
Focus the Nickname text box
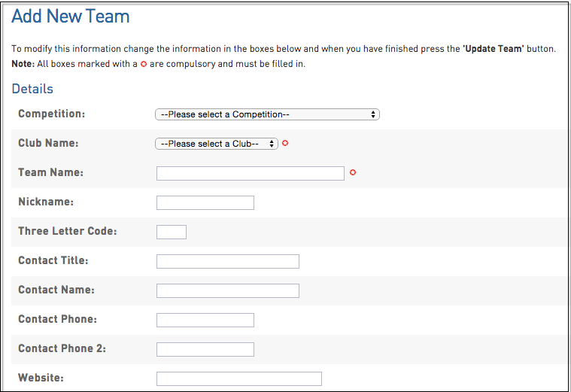(205, 202)
